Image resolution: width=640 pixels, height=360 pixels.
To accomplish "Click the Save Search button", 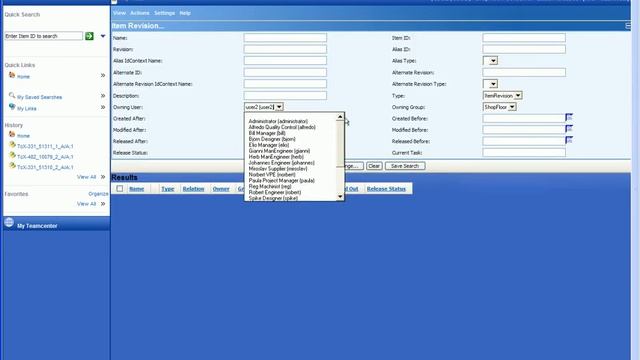I will (x=405, y=166).
